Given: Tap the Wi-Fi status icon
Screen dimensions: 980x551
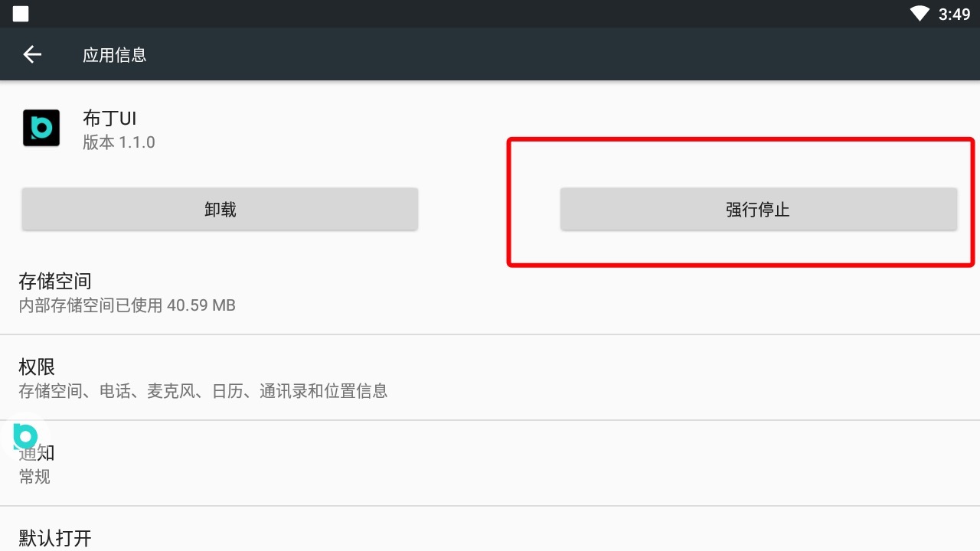Looking at the screenshot, I should (920, 14).
